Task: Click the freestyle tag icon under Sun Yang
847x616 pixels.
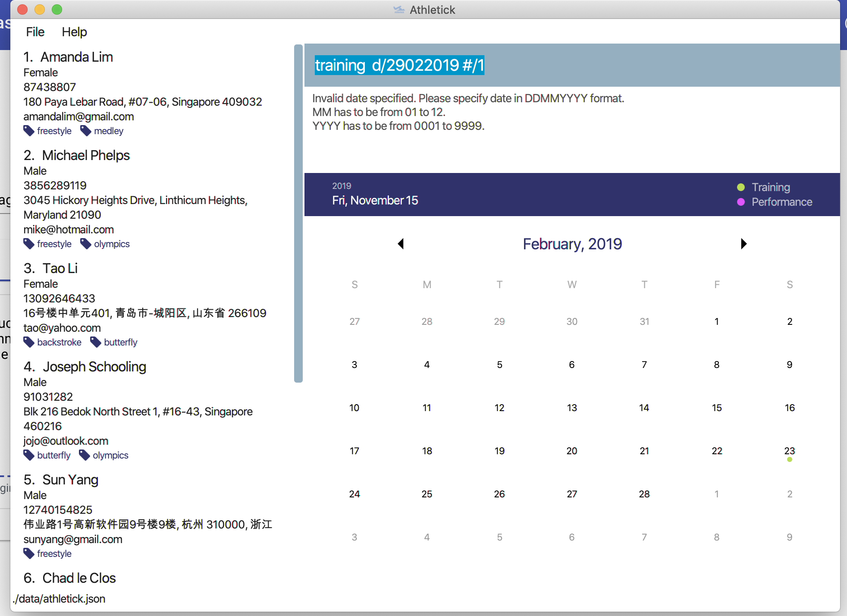Action: [x=29, y=553]
